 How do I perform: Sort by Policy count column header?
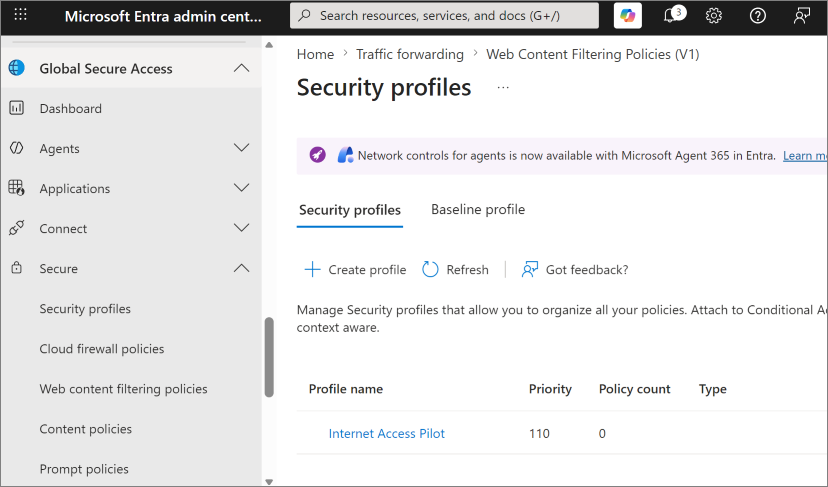point(634,389)
